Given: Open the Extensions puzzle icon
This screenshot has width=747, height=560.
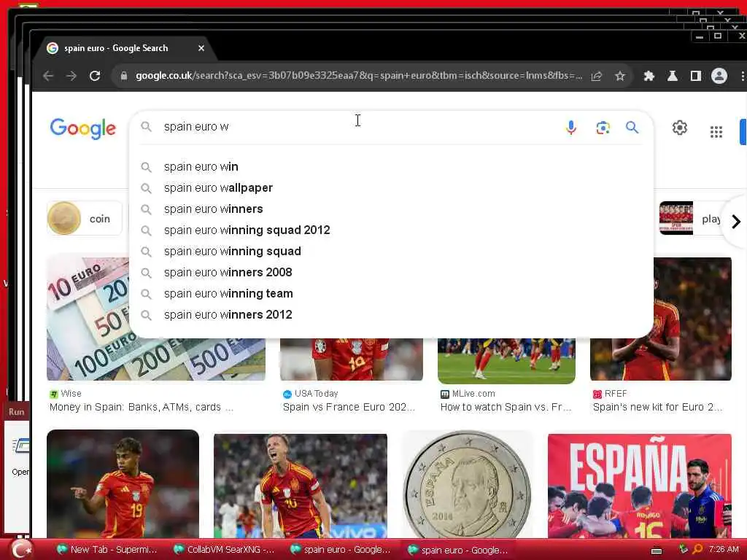Looking at the screenshot, I should coord(649,76).
